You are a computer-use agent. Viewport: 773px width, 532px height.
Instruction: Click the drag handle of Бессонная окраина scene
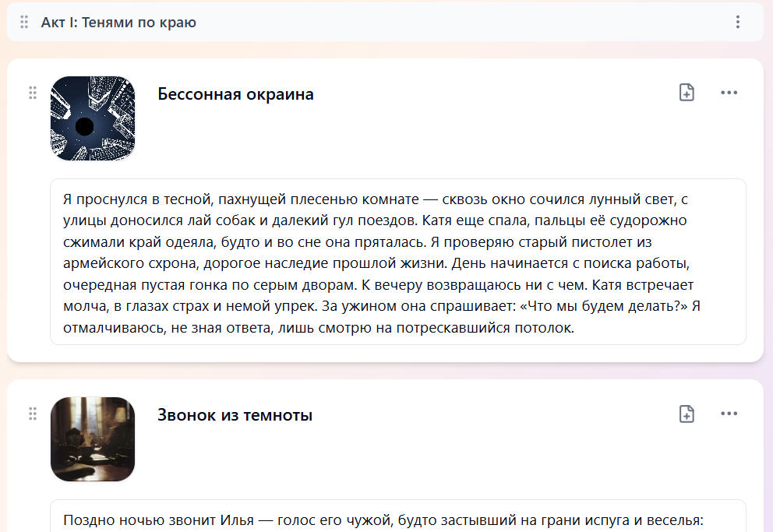click(x=33, y=93)
